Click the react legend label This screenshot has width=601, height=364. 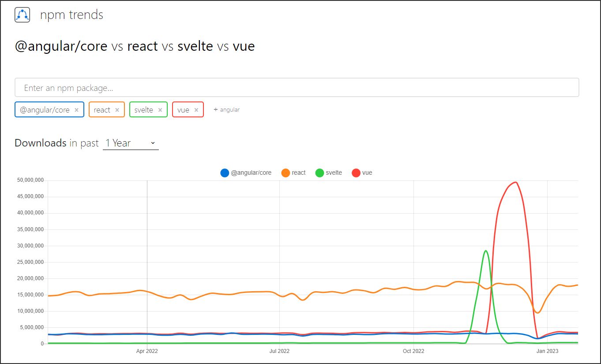[299, 173]
